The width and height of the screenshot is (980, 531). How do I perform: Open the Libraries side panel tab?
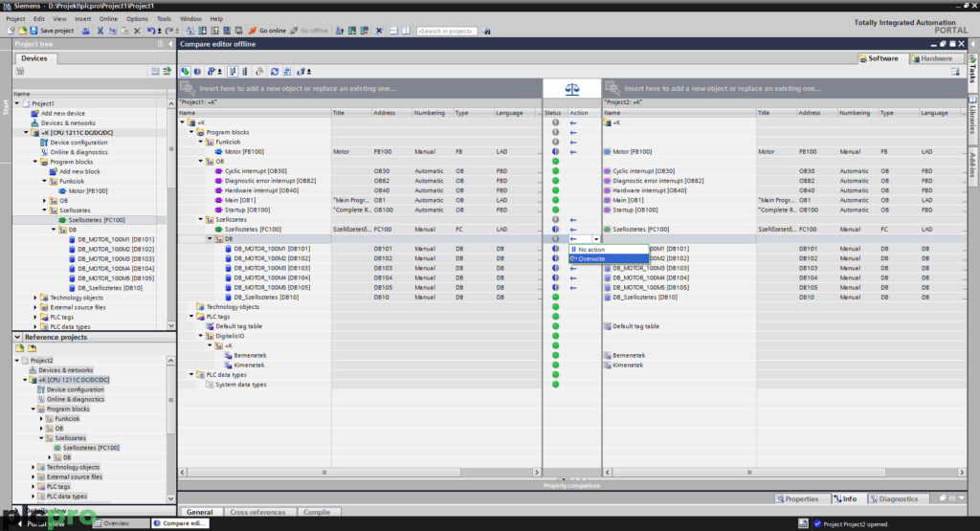[x=973, y=116]
